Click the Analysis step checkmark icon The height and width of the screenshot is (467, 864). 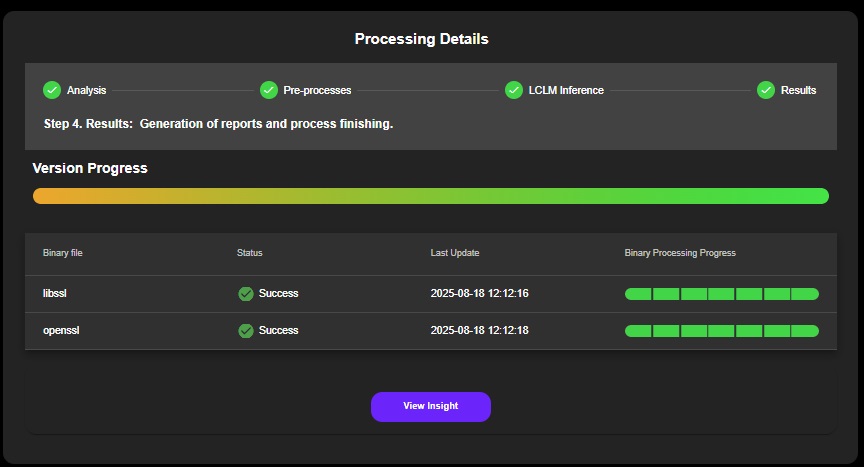(x=52, y=90)
